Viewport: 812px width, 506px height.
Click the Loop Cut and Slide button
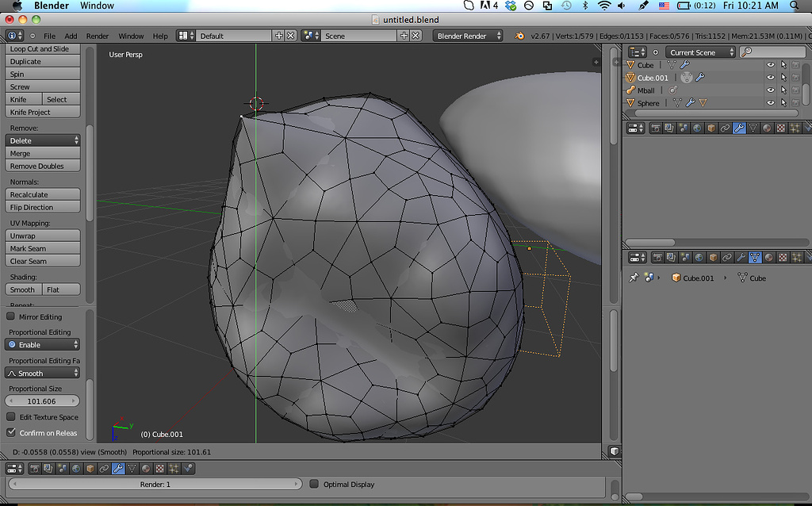tap(43, 48)
